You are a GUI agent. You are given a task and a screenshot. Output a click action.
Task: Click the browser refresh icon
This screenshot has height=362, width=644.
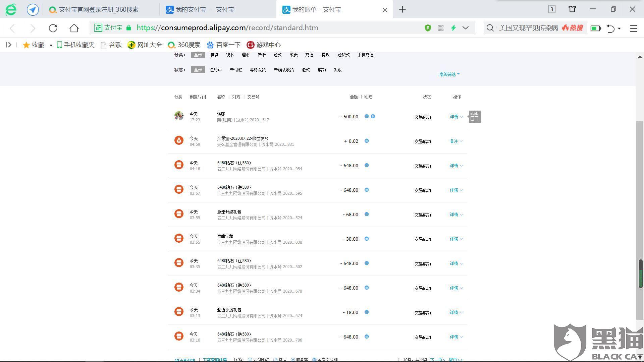[53, 28]
